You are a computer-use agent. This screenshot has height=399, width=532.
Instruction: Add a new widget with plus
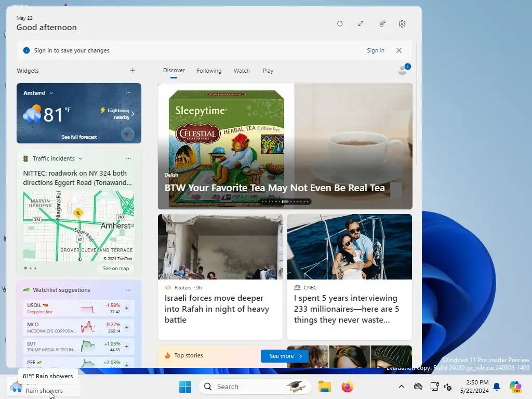132,70
